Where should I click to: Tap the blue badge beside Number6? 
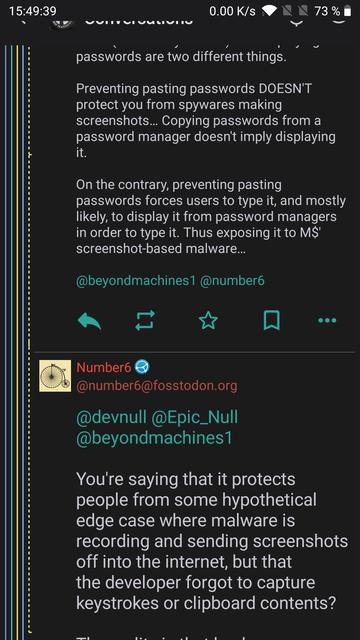142,367
